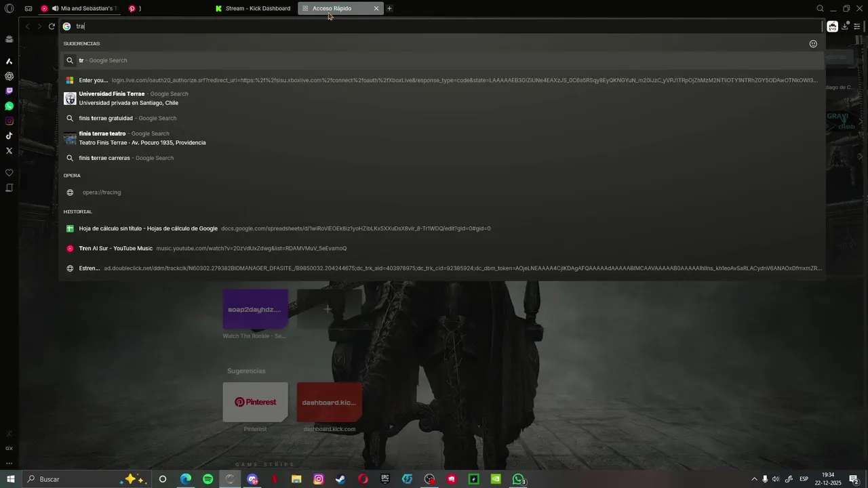Select the 'finis terrae teatro' suggestion
The image size is (868, 488).
[x=442, y=138]
